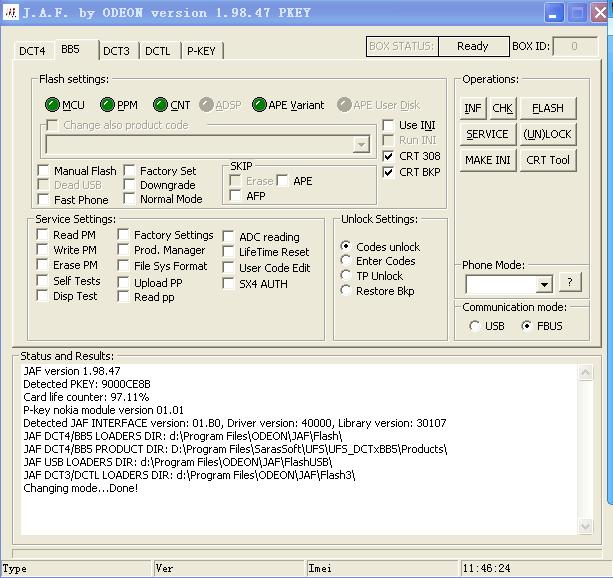The height and width of the screenshot is (578, 613).
Task: Enable the Read pp checkbox
Action: point(123,297)
